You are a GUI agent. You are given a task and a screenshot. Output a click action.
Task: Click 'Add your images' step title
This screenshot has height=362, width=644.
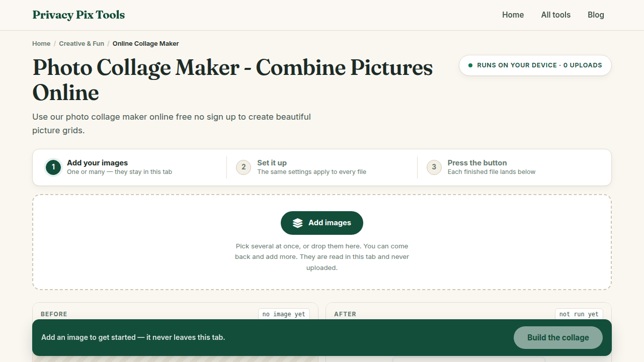pyautogui.click(x=97, y=163)
